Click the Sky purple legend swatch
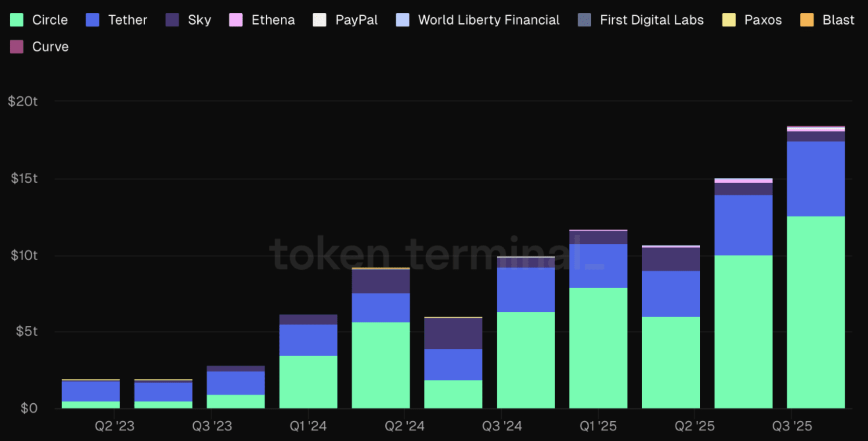Screen dimensions: 868x441 click(172, 20)
